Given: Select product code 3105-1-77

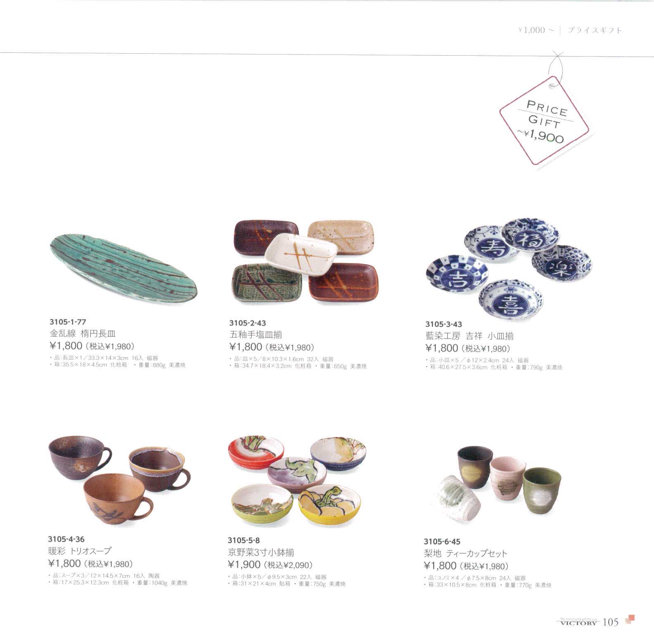Looking at the screenshot, I should [68, 322].
